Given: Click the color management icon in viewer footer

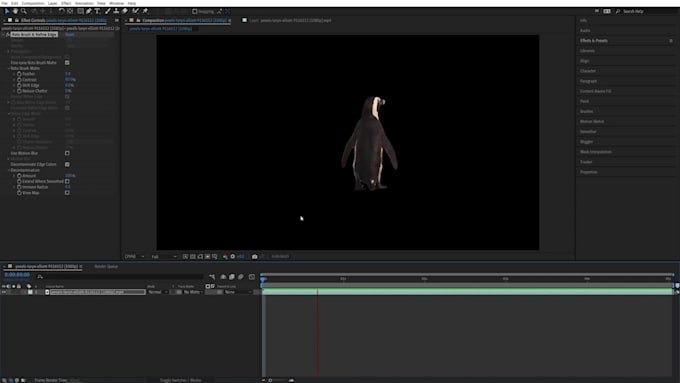Looking at the screenshot, I should (x=225, y=256).
